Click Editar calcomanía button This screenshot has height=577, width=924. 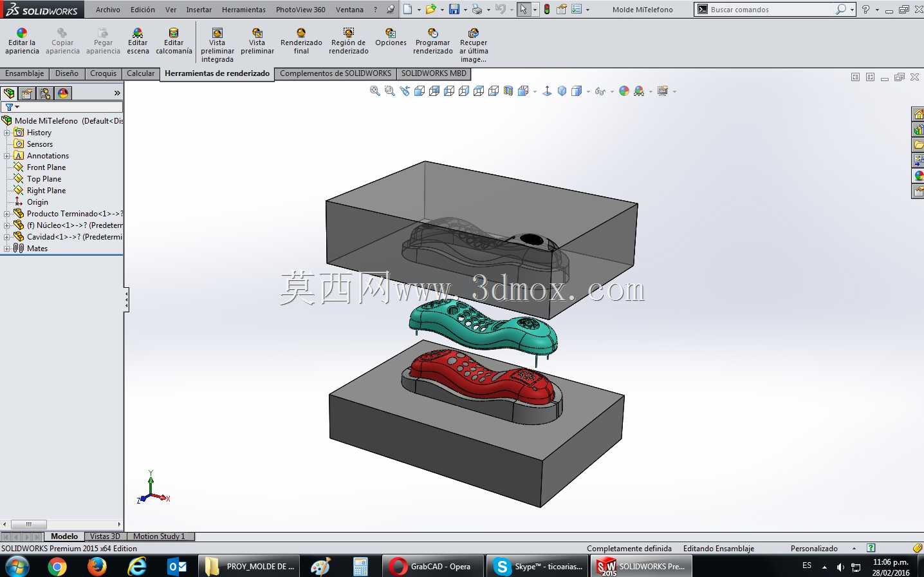pyautogui.click(x=174, y=41)
